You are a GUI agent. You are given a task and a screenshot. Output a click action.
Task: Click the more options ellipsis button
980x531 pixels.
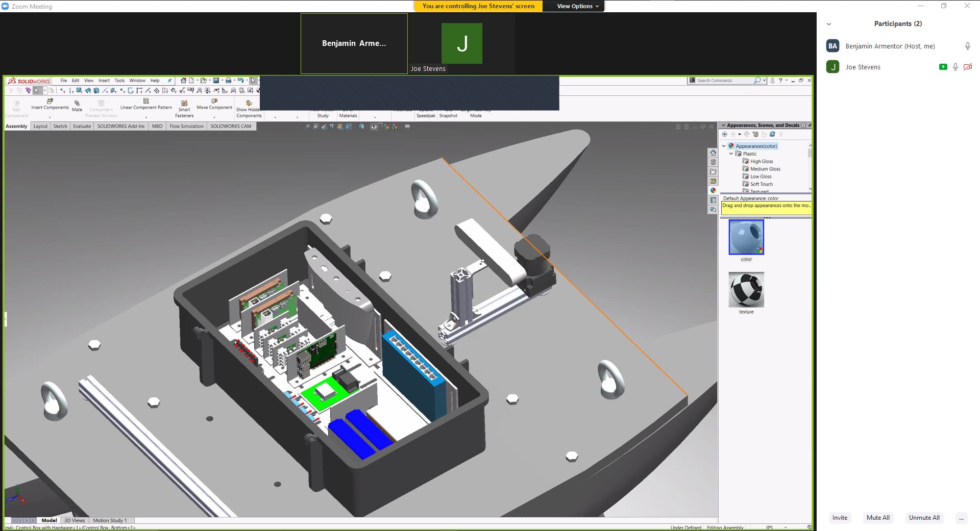[961, 518]
